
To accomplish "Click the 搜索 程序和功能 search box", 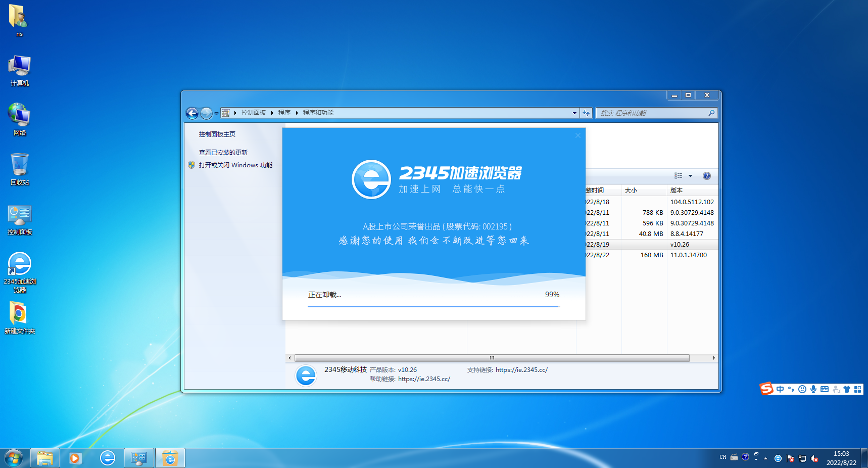I will pyautogui.click(x=657, y=113).
